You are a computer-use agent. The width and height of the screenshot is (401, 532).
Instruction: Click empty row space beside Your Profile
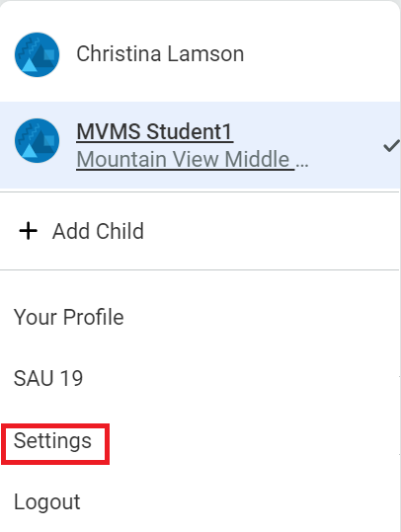[262, 317]
